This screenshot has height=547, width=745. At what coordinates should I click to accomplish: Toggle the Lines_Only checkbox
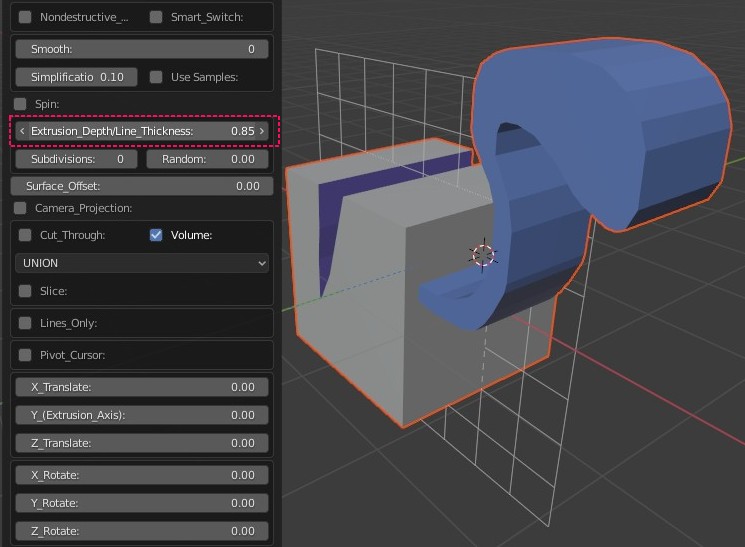[25, 323]
